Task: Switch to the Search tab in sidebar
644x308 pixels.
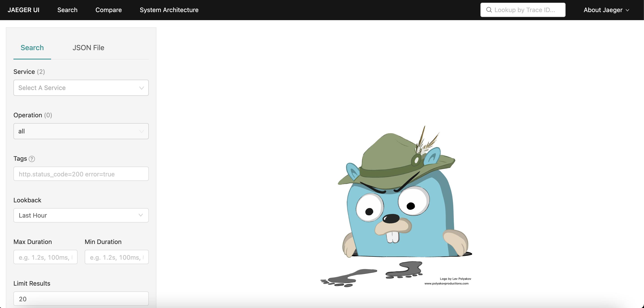Action: pos(32,47)
